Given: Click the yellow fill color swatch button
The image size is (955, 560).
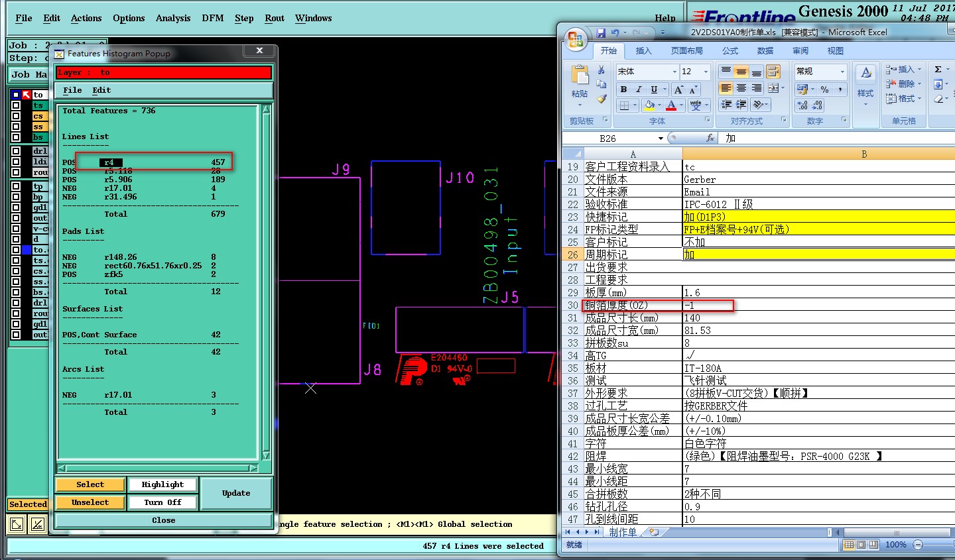Looking at the screenshot, I should coord(649,105).
